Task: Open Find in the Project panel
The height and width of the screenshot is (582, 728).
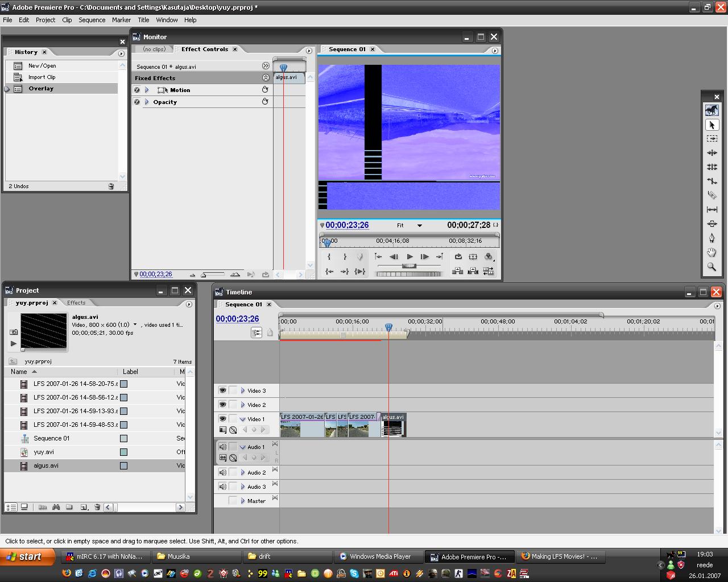Action: click(x=56, y=507)
